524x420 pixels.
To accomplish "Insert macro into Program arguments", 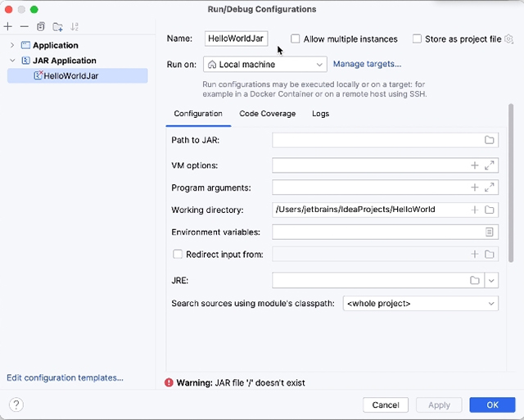I will (475, 187).
